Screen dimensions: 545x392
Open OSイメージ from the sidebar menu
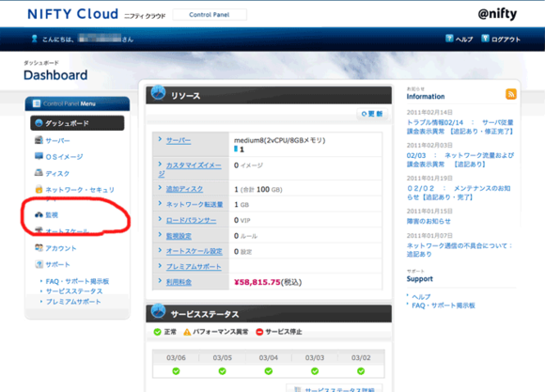click(64, 157)
